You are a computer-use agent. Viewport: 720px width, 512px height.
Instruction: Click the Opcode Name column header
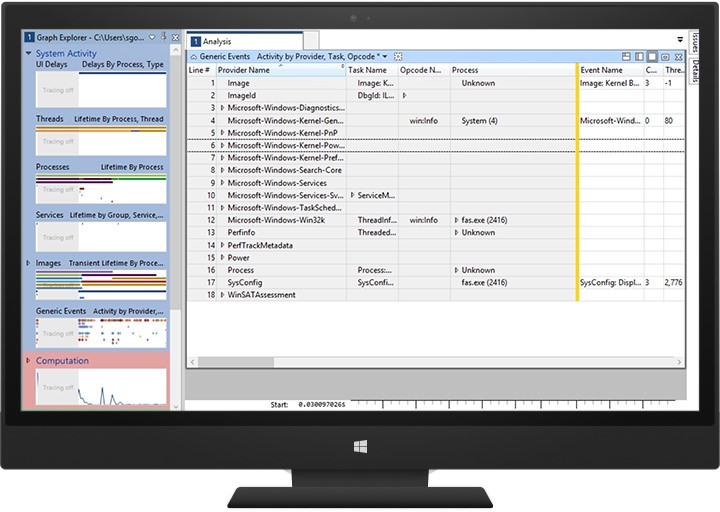424,70
